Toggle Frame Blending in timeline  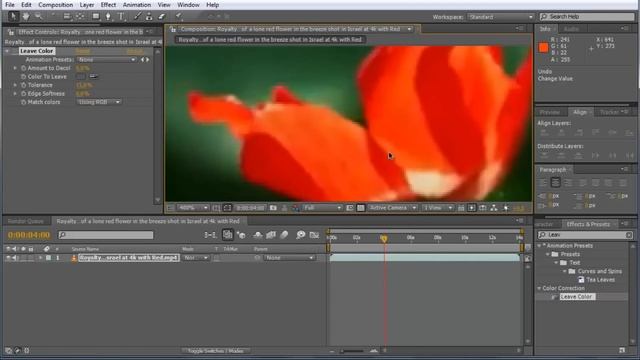271,235
